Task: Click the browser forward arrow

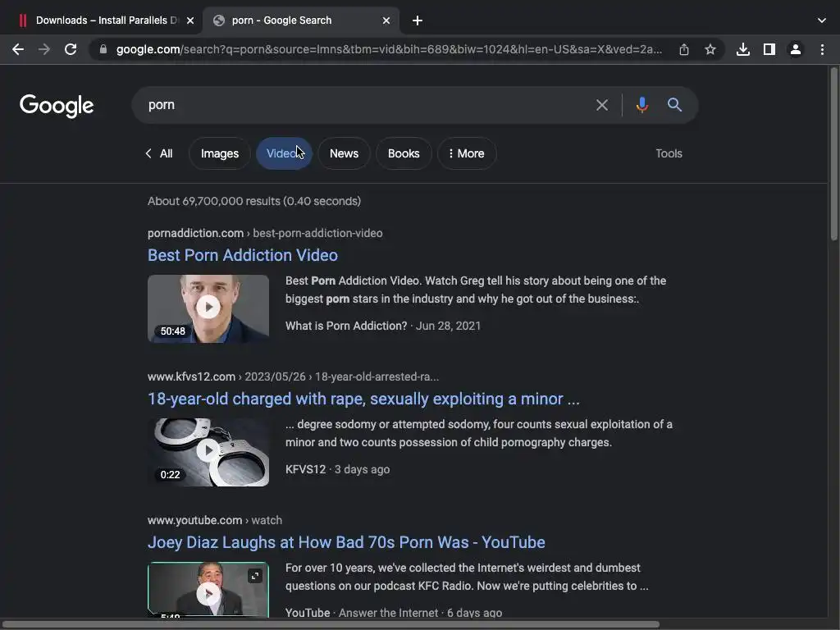Action: coord(44,50)
